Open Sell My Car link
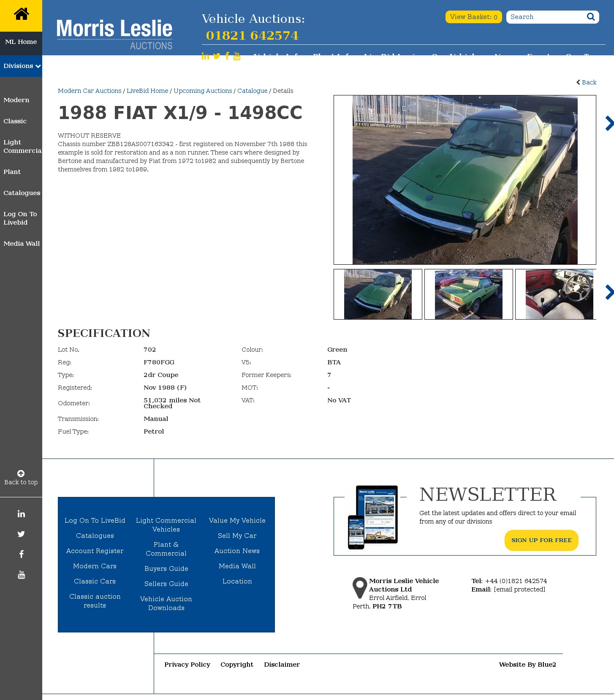Viewport: 614px width, 700px height. pyautogui.click(x=237, y=536)
